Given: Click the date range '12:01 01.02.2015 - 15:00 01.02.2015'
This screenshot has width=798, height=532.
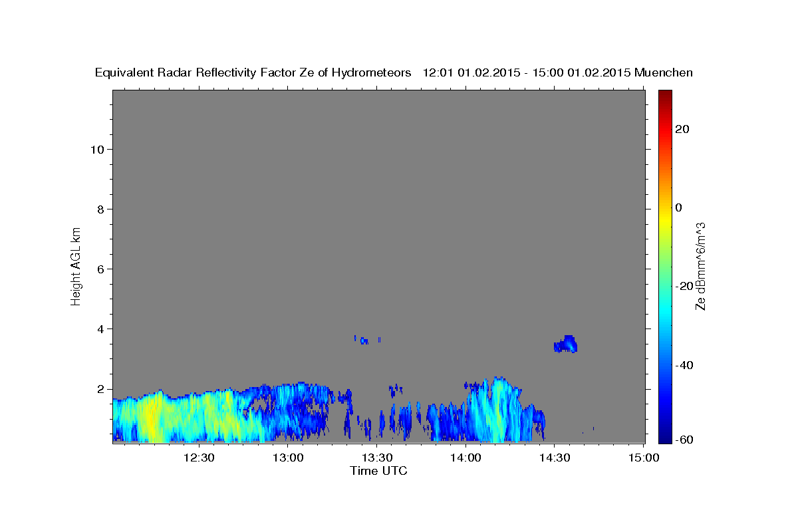Looking at the screenshot, I should tap(527, 72).
